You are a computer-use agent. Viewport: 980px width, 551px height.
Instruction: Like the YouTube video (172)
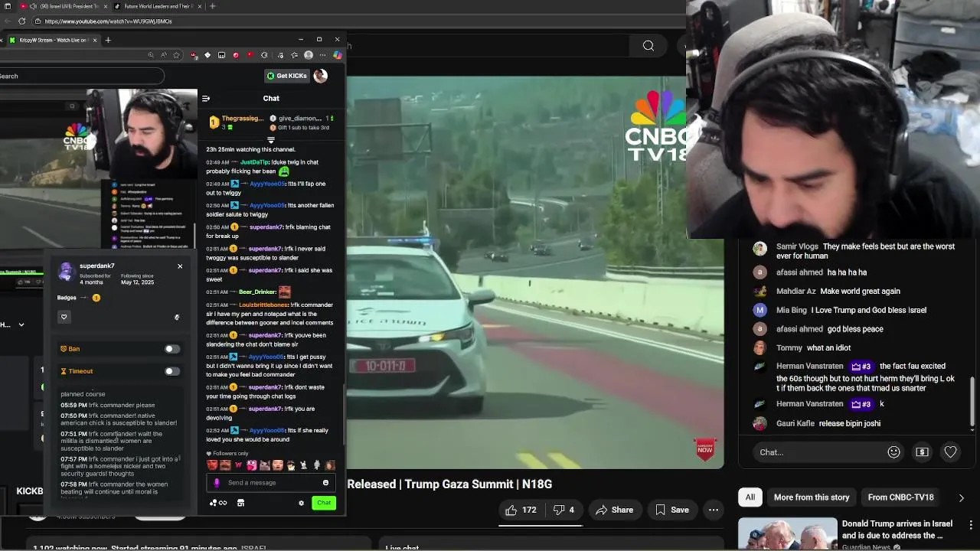(521, 510)
